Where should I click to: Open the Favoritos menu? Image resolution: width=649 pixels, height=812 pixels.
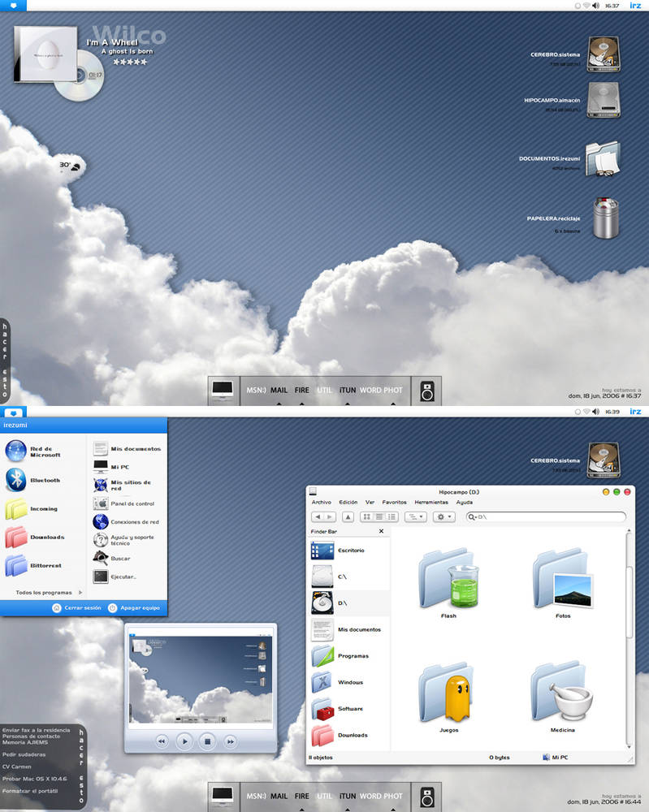click(x=394, y=503)
